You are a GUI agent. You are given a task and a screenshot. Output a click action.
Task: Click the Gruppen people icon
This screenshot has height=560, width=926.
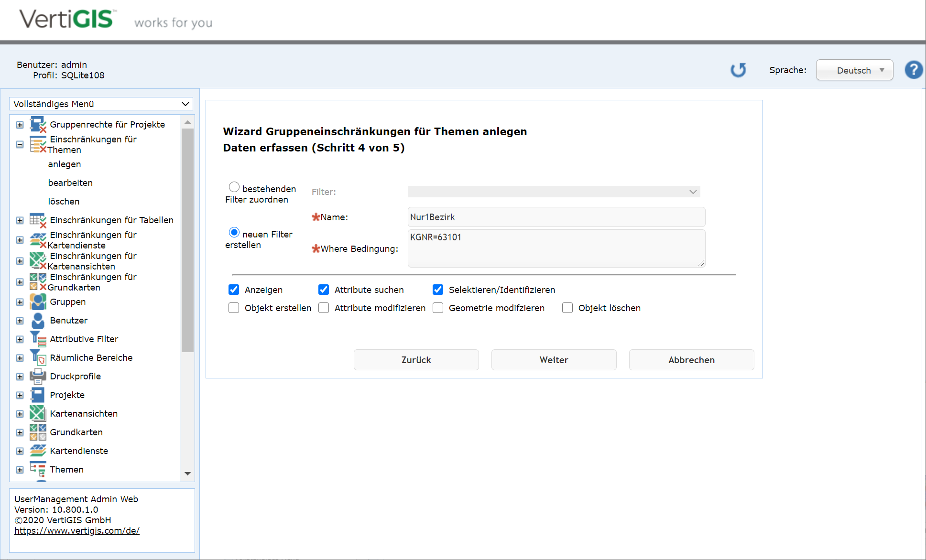[38, 302]
